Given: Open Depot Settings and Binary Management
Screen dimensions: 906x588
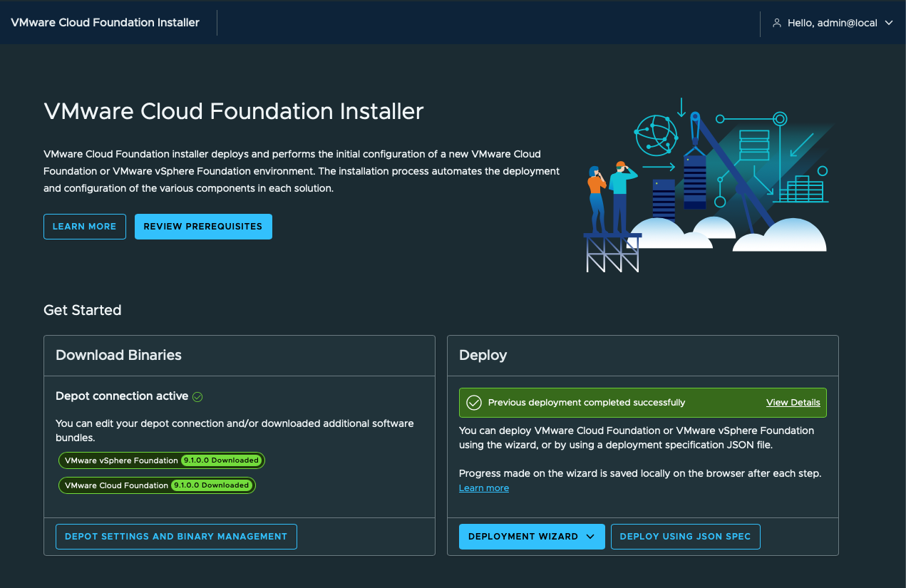Looking at the screenshot, I should pos(176,537).
